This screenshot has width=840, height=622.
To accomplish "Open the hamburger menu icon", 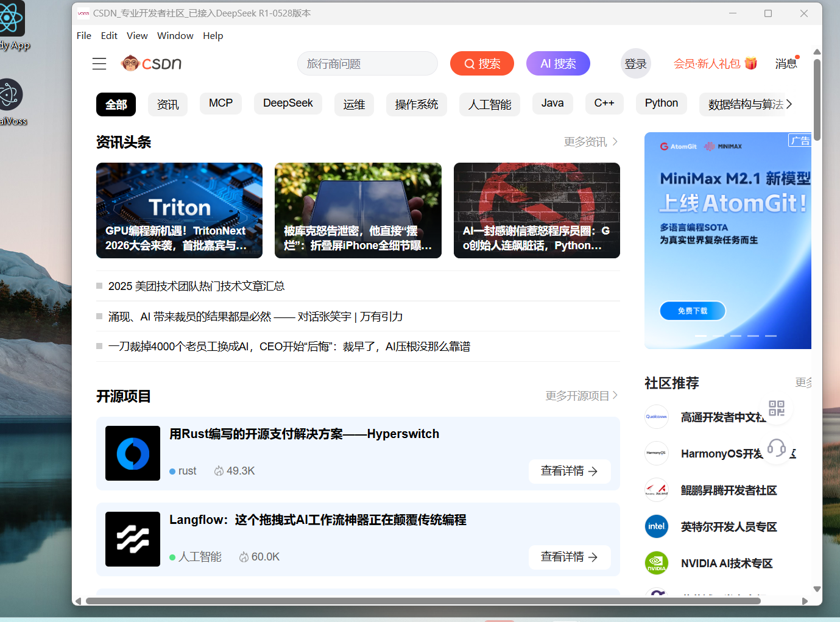I will click(x=99, y=63).
